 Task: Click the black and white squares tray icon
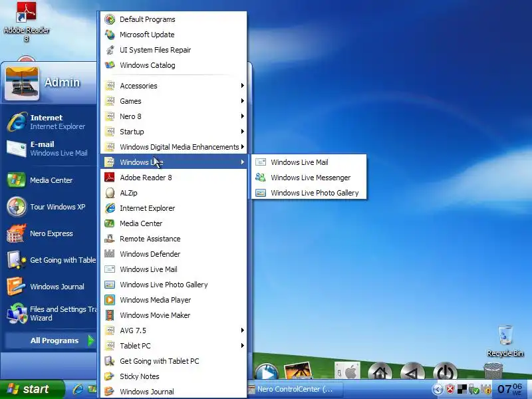(x=462, y=389)
